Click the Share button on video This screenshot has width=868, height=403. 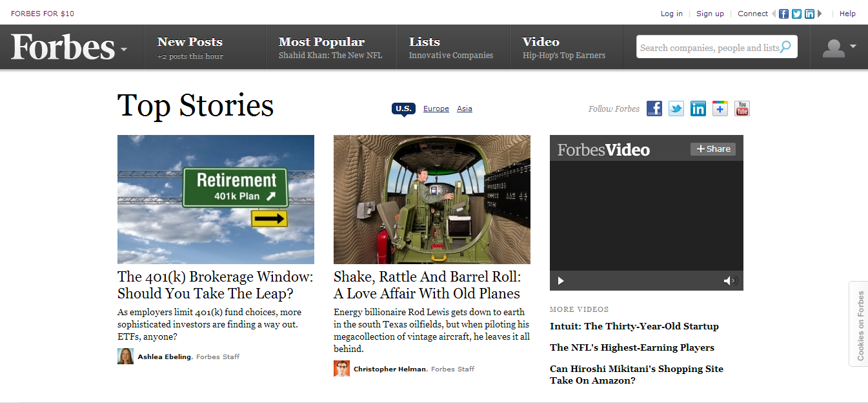click(x=713, y=149)
